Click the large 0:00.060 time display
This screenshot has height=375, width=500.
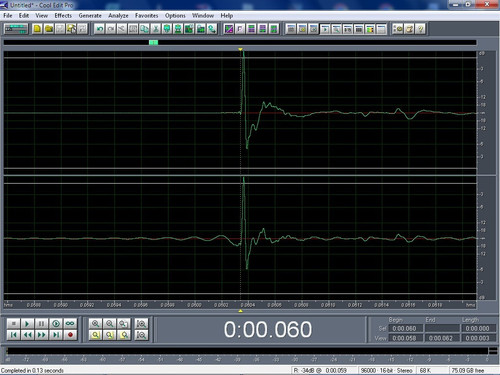[x=268, y=329]
